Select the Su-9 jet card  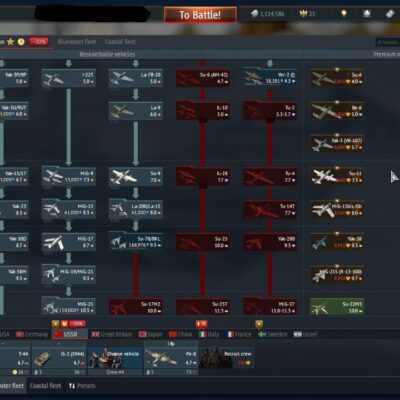(x=136, y=177)
